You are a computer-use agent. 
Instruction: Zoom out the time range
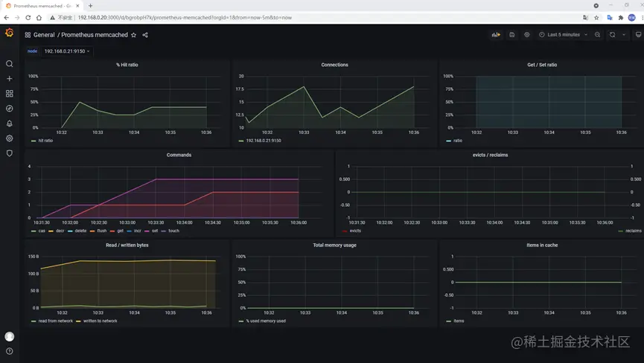(x=598, y=35)
